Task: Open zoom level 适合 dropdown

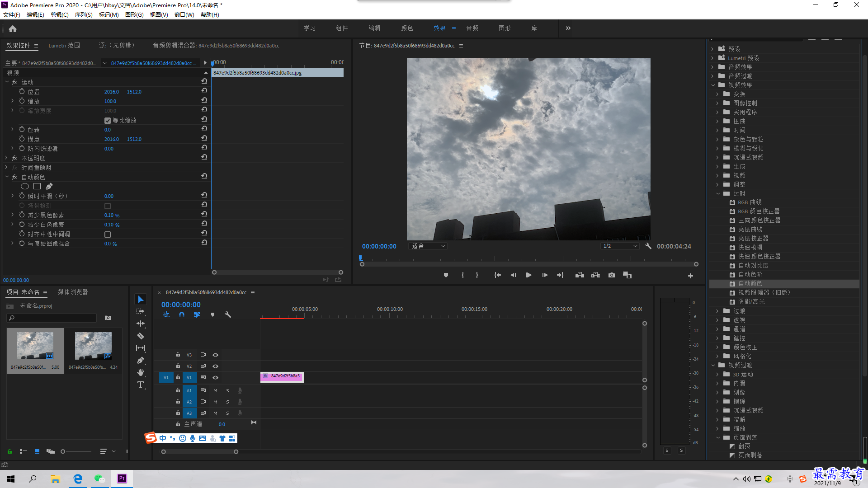Action: point(428,246)
